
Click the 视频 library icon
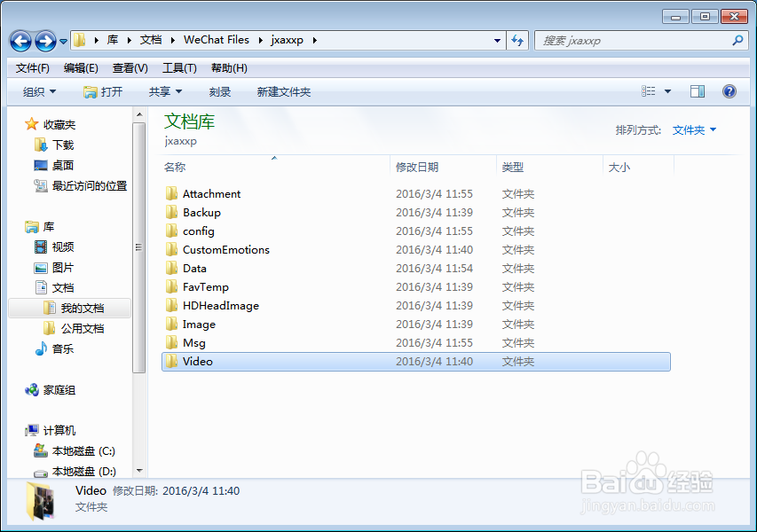pyautogui.click(x=41, y=247)
